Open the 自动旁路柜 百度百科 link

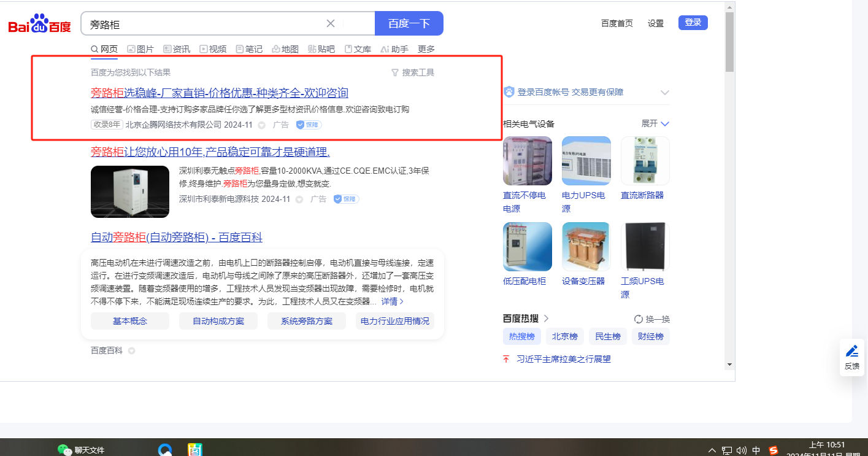[x=177, y=238]
